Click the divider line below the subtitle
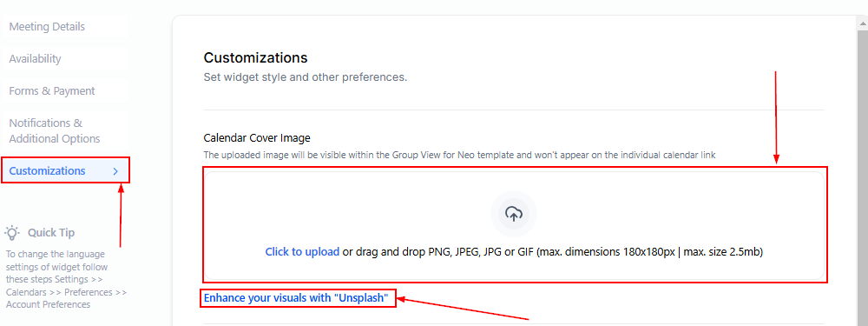 coord(514,110)
